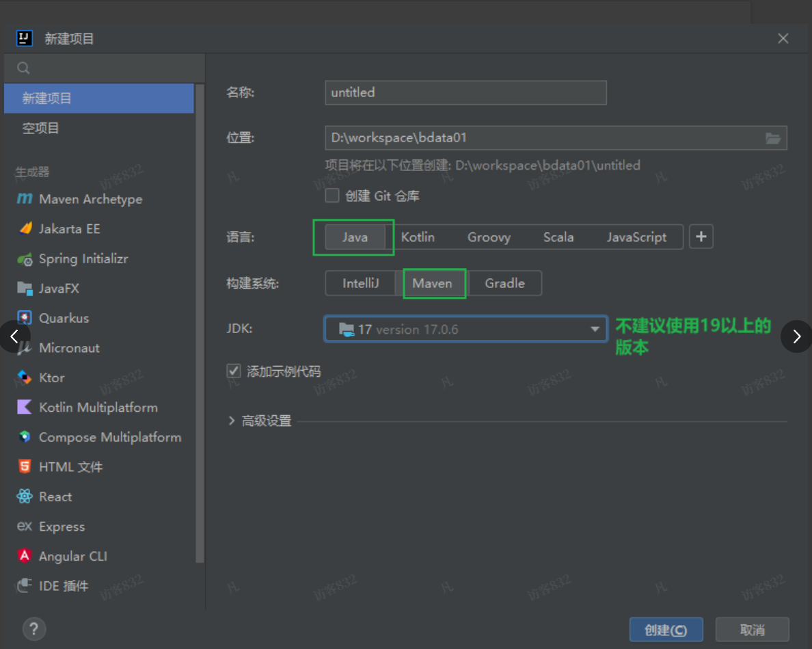
Task: Choose the Ktor generator icon
Action: tap(25, 377)
